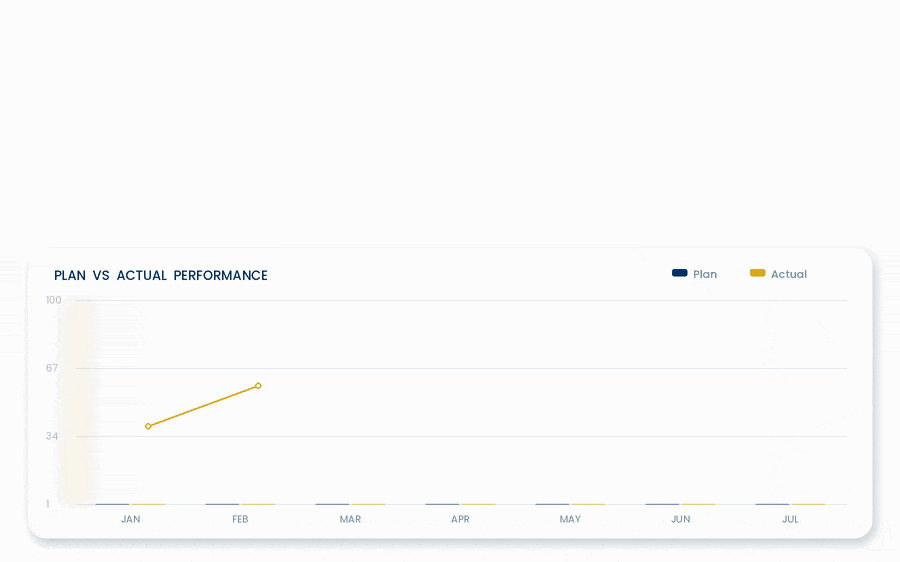Click the JUN x-axis label
Image resolution: width=900 pixels, height=562 pixels.
coord(680,519)
